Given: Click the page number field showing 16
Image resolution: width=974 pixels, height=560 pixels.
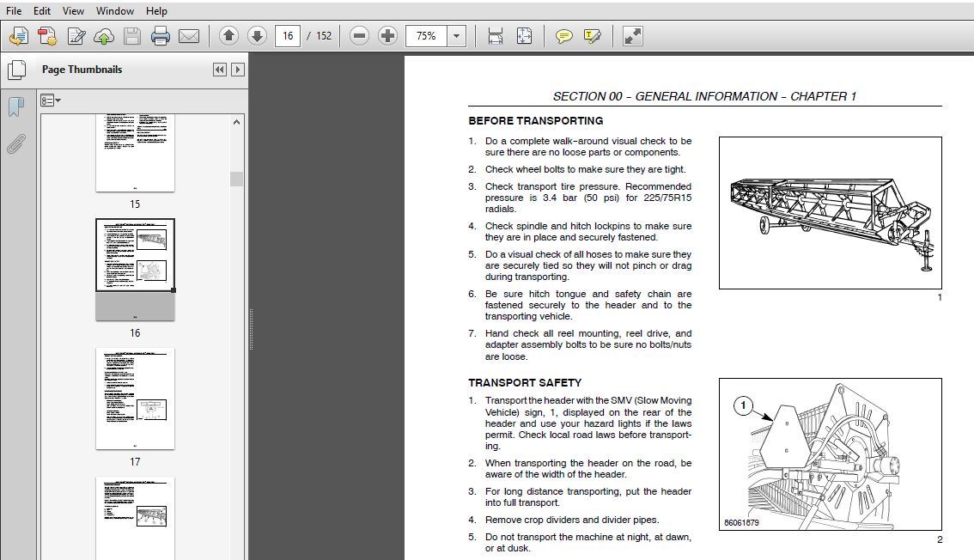Looking at the screenshot, I should (x=288, y=36).
